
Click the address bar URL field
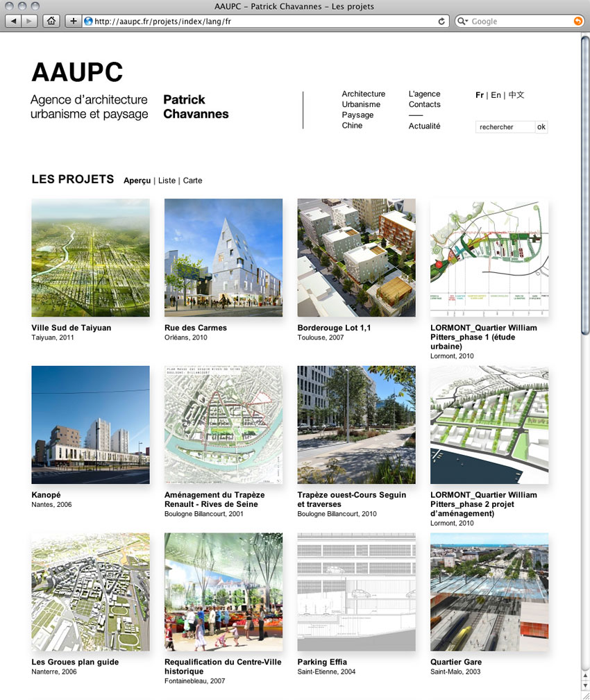(x=264, y=22)
